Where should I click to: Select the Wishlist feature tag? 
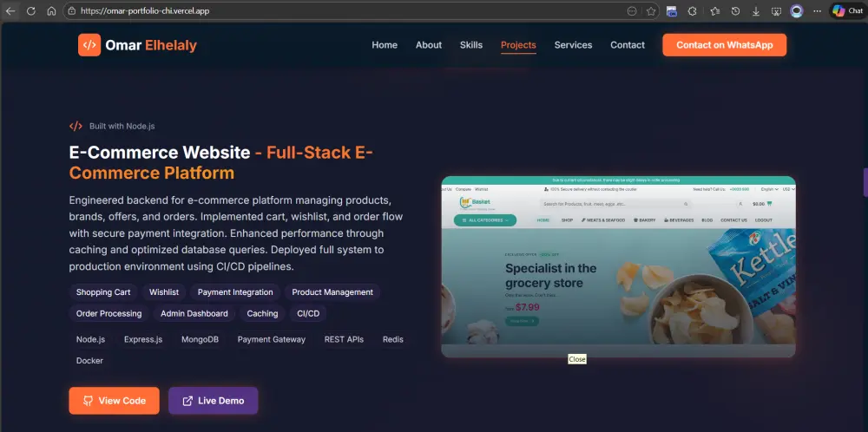pos(164,292)
